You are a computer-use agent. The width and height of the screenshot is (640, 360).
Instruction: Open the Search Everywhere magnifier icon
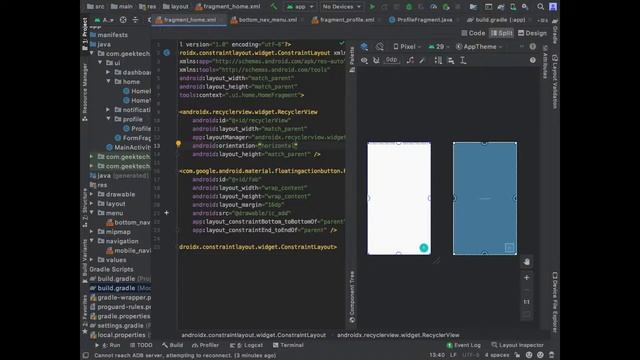click(x=540, y=7)
